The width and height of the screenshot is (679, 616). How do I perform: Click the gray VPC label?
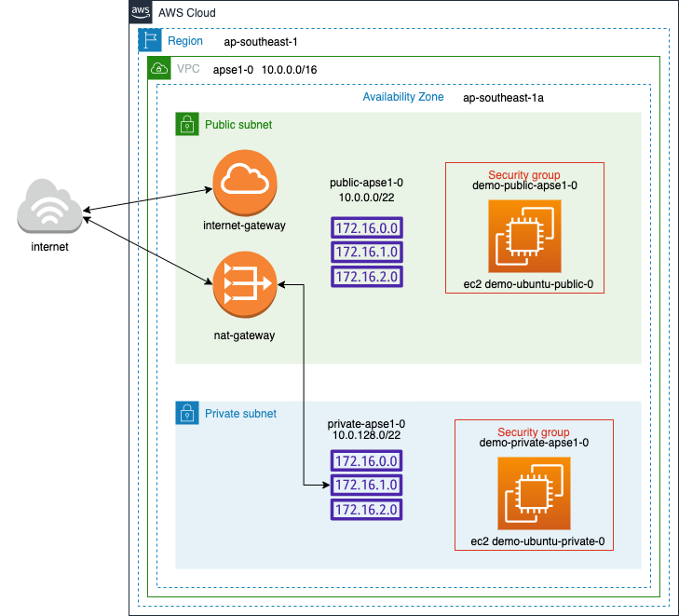pos(188,68)
